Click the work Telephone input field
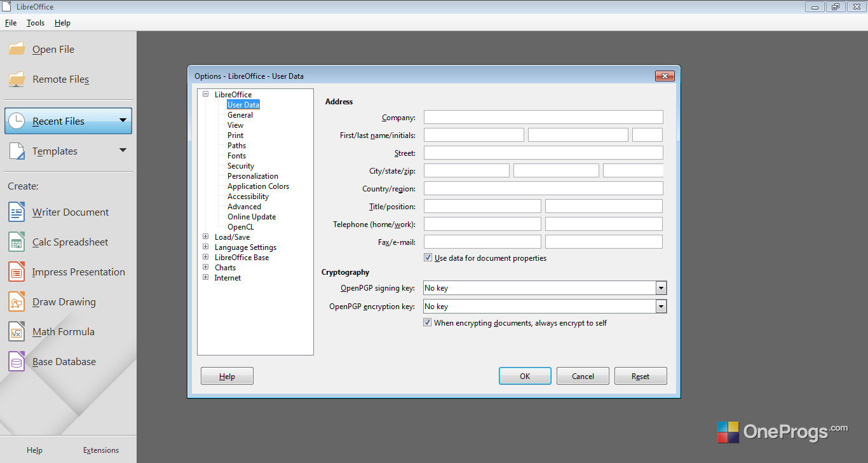The image size is (868, 463). [x=604, y=224]
